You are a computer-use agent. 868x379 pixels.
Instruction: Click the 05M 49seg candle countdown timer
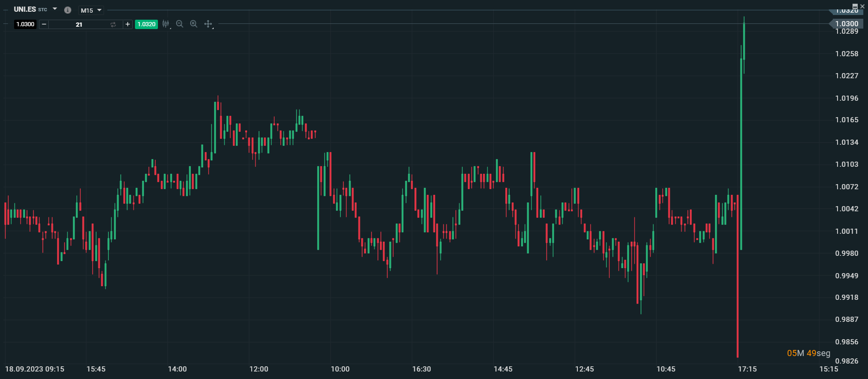(808, 353)
